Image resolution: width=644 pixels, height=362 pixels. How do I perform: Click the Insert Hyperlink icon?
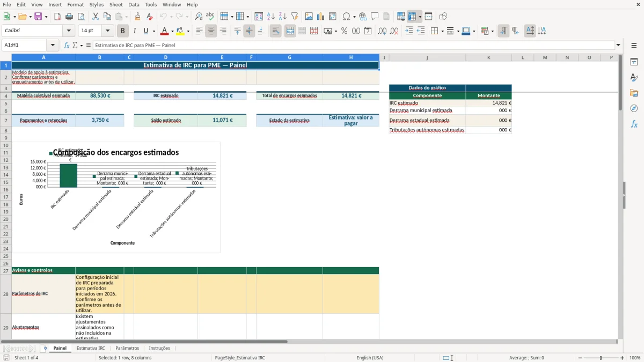tap(363, 17)
